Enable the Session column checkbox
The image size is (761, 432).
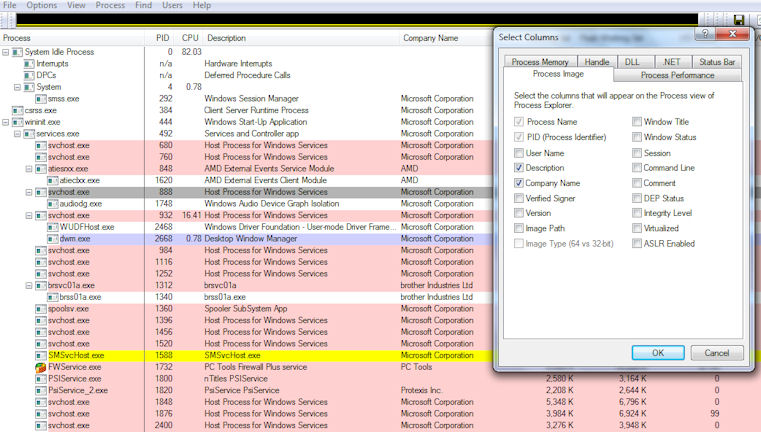(637, 153)
